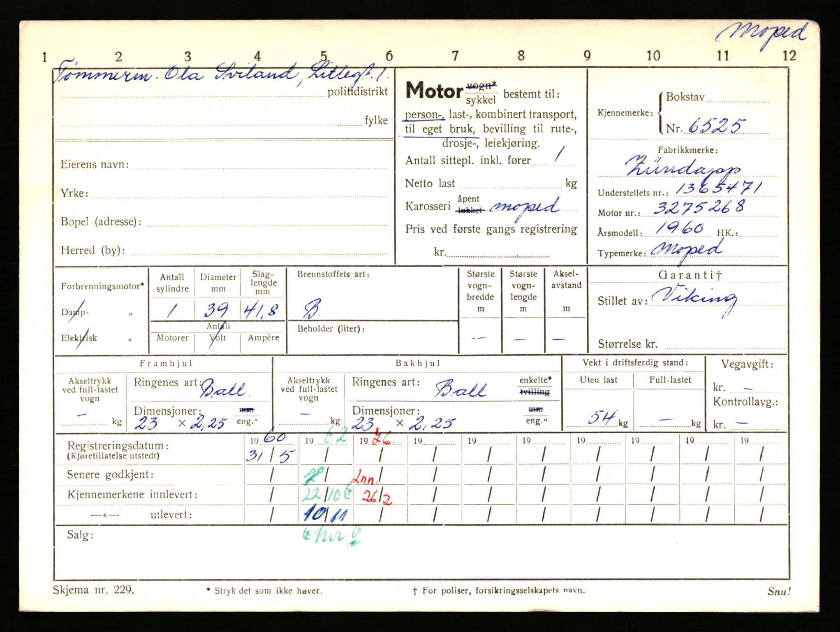Click the 'Stryk det som ikke høver' footnote

268,591
